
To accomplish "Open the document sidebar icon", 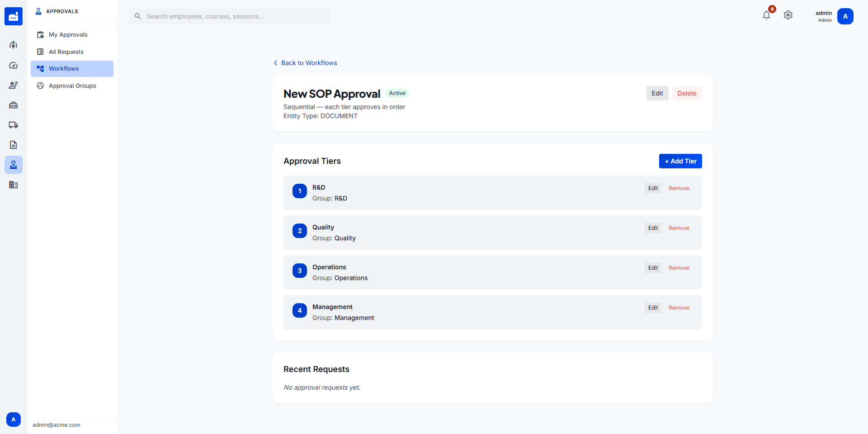I will (14, 145).
